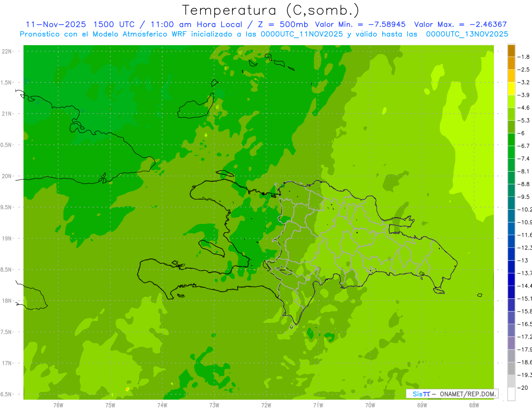Click the "Temperatura (C,somb.)" map title

pyautogui.click(x=271, y=10)
